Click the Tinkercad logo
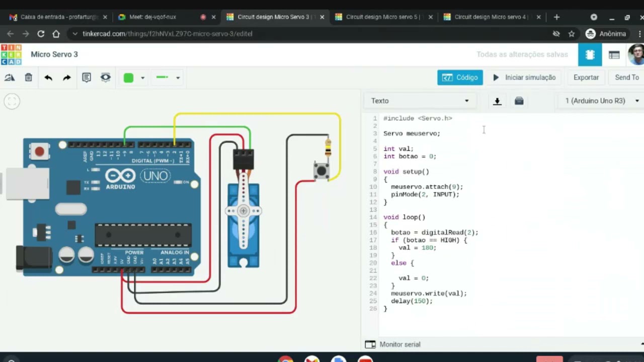The width and height of the screenshot is (644, 362). point(11,54)
